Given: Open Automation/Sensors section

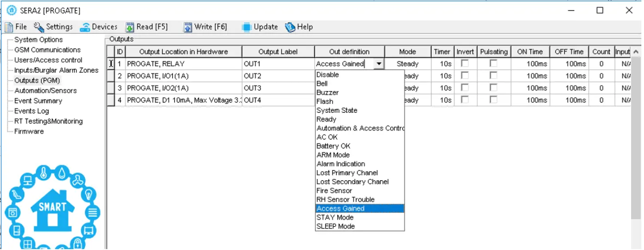Looking at the screenshot, I should tap(46, 91).
